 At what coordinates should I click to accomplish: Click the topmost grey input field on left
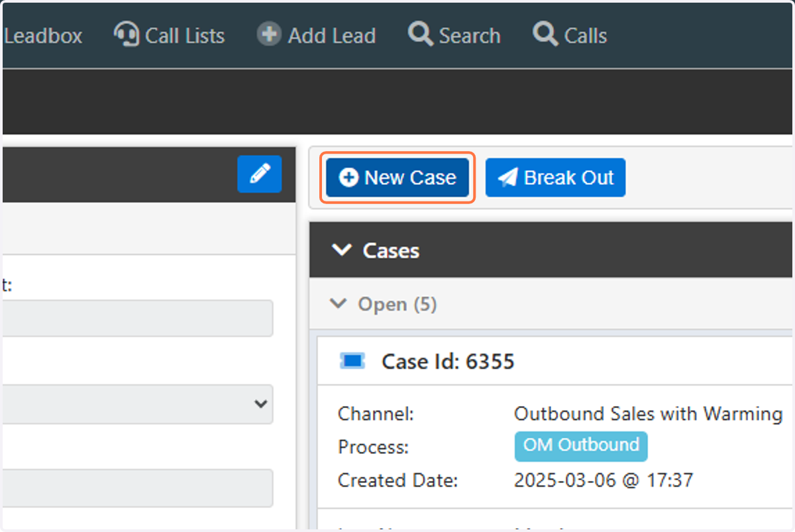(136, 318)
